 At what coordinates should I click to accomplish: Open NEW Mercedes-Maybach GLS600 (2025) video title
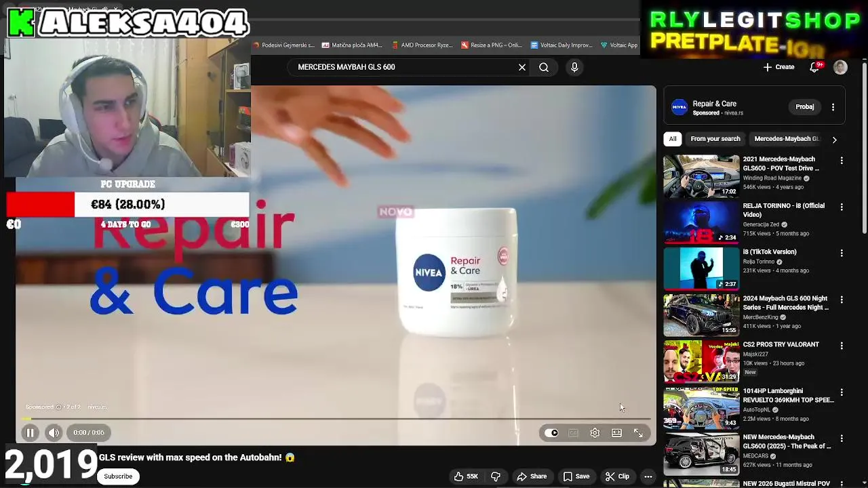(x=787, y=442)
